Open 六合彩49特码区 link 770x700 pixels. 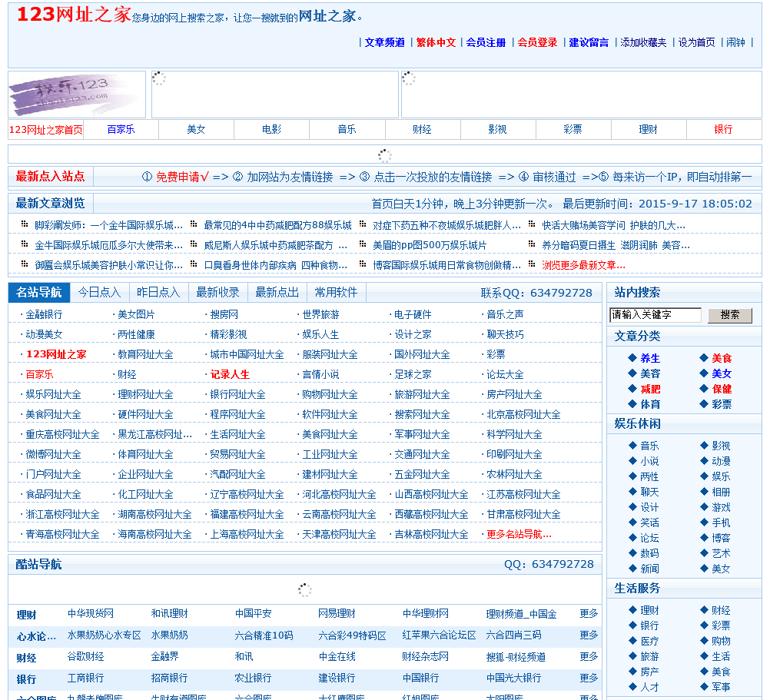click(x=352, y=635)
